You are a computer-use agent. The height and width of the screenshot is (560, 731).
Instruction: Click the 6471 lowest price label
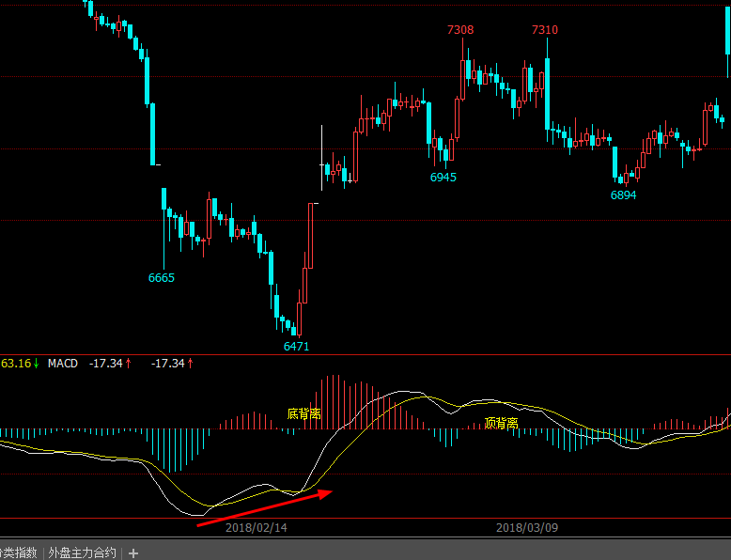point(297,346)
